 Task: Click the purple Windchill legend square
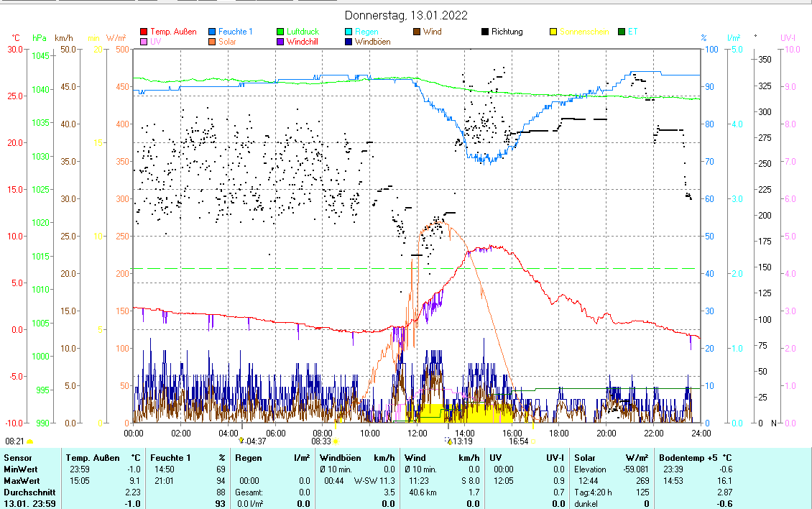click(x=281, y=42)
